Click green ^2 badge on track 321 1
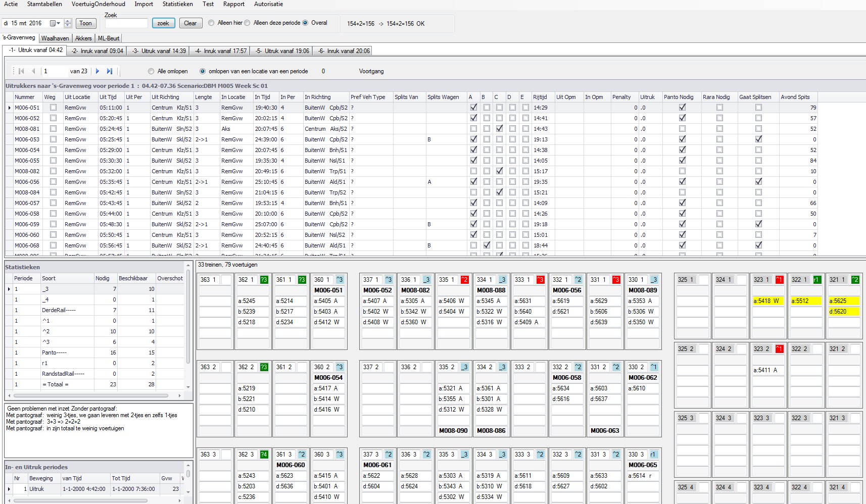 (x=855, y=280)
